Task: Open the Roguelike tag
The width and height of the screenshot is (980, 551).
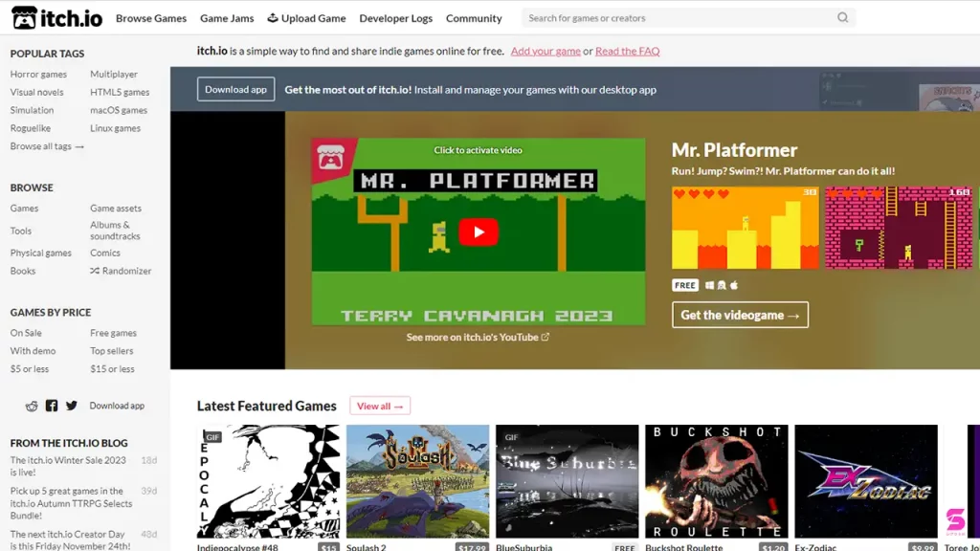Action: [30, 128]
